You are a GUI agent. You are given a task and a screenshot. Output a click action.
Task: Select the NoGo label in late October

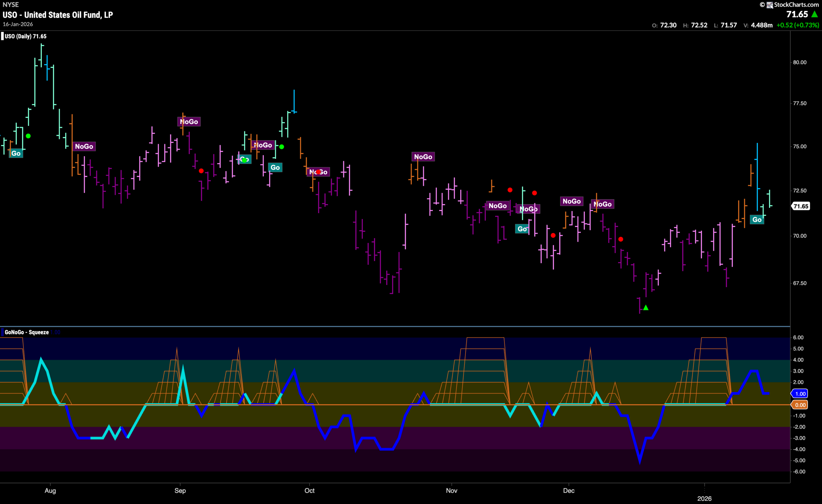423,157
